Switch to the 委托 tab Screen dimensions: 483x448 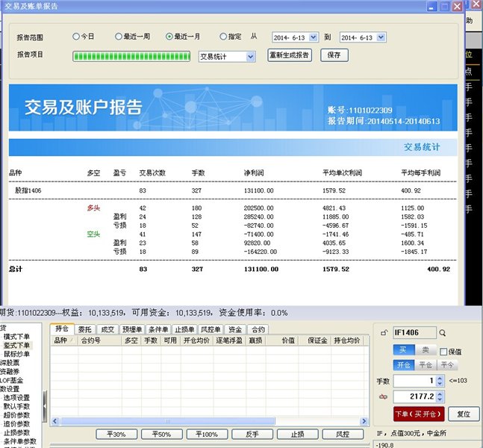86,329
